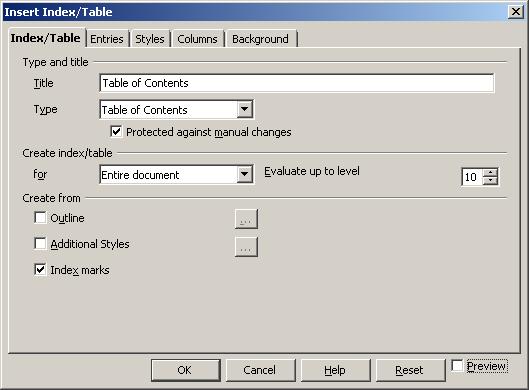This screenshot has width=529, height=390.
Task: Select the Background tab
Action: (x=260, y=39)
